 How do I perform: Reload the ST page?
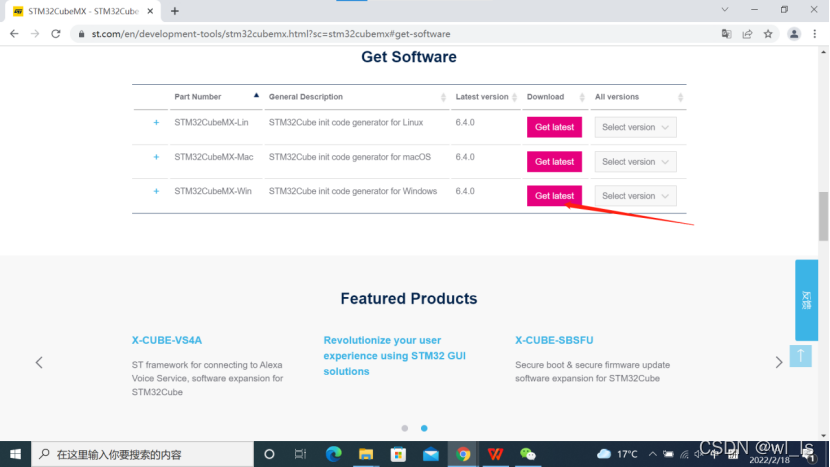click(56, 34)
